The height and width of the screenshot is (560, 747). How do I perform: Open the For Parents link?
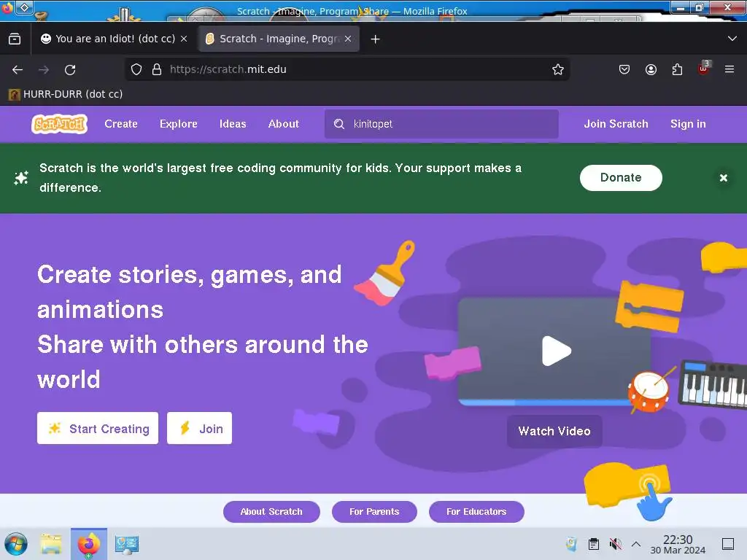coord(374,511)
